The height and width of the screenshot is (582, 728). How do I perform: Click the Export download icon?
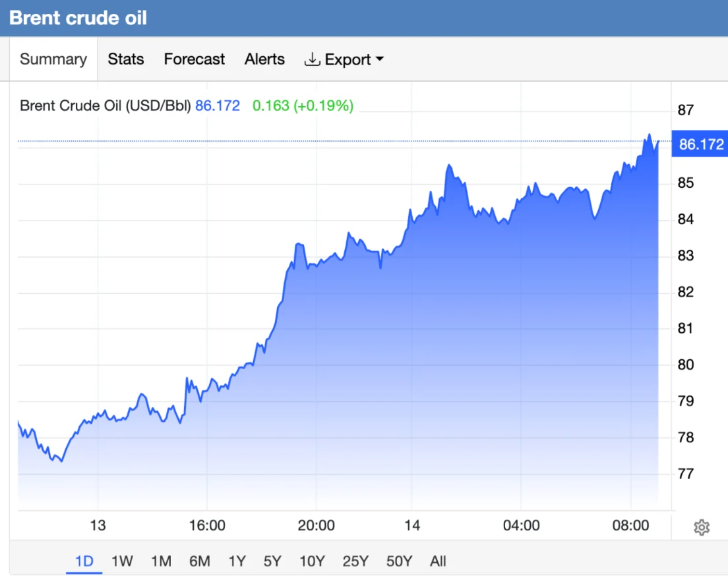tap(312, 59)
